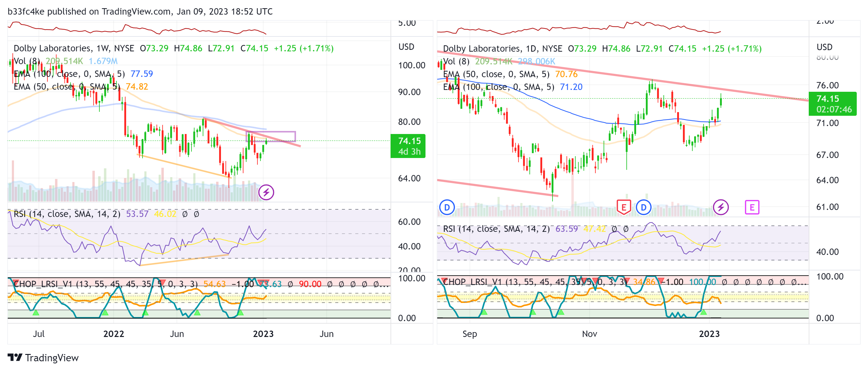Click the 90.00 value in the weekly CHOP legend
Viewport: 868px width, 371px height.
[310, 284]
